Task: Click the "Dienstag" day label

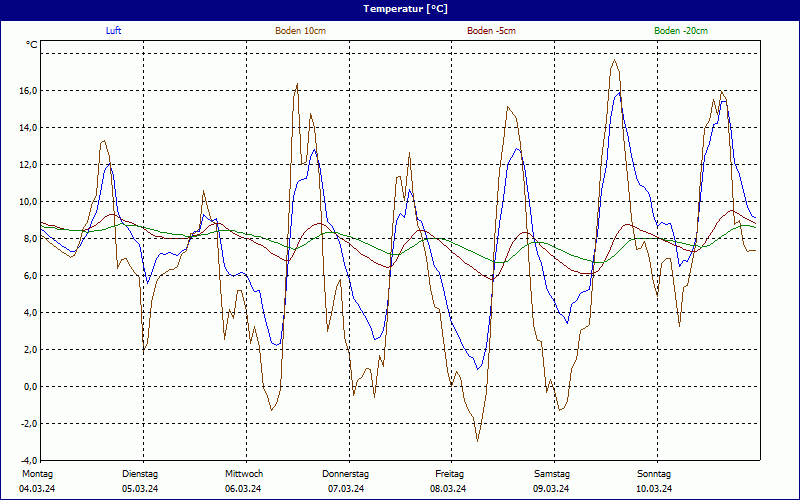Action: tap(140, 474)
